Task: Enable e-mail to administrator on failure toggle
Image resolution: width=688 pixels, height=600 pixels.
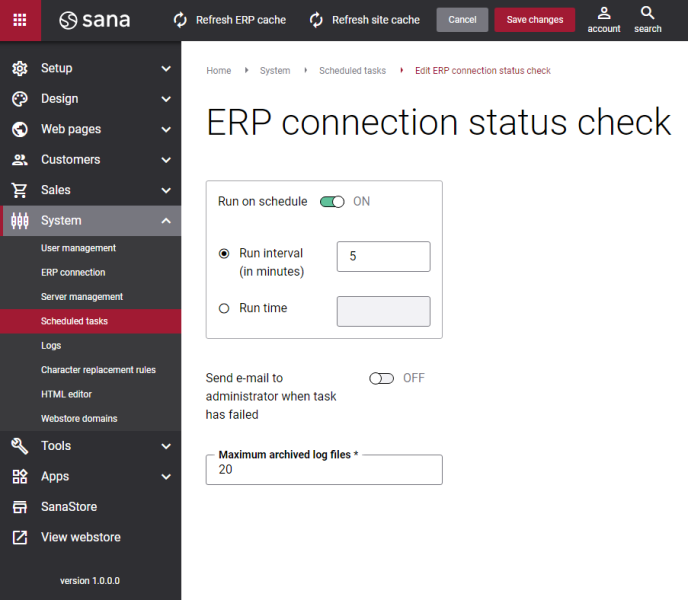Action: tap(381, 378)
